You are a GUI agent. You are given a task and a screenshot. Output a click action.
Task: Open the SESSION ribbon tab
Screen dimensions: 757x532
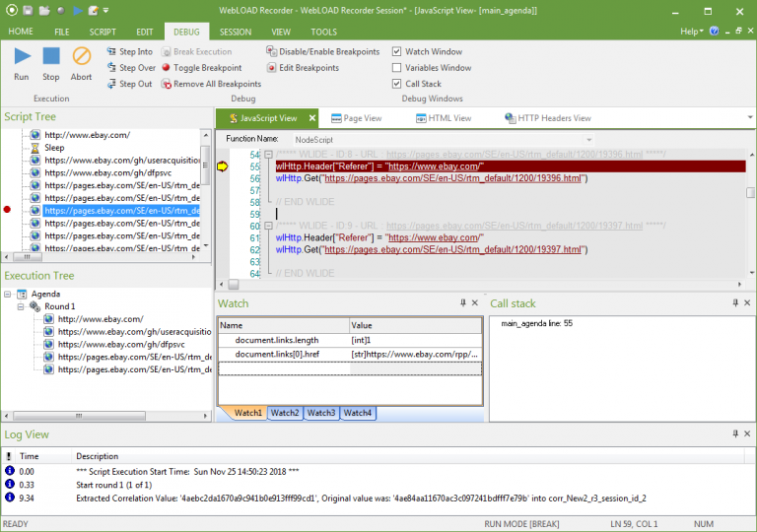235,32
